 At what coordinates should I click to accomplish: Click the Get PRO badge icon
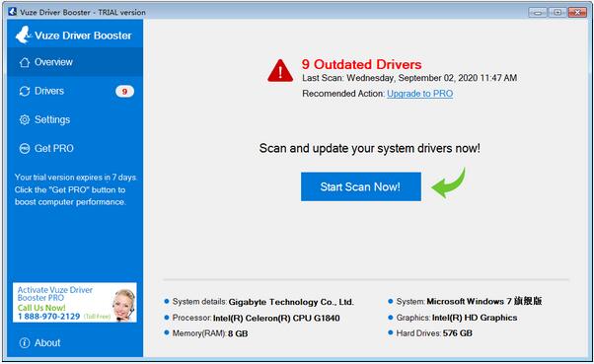(x=25, y=149)
